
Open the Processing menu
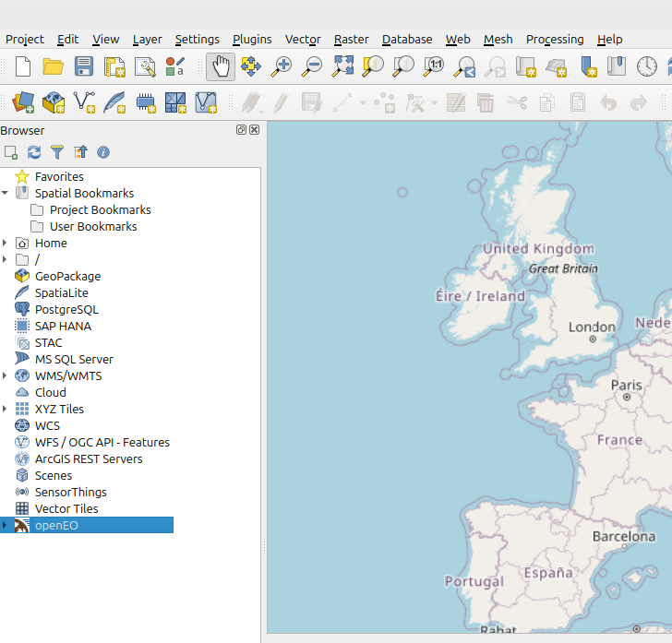pyautogui.click(x=555, y=40)
